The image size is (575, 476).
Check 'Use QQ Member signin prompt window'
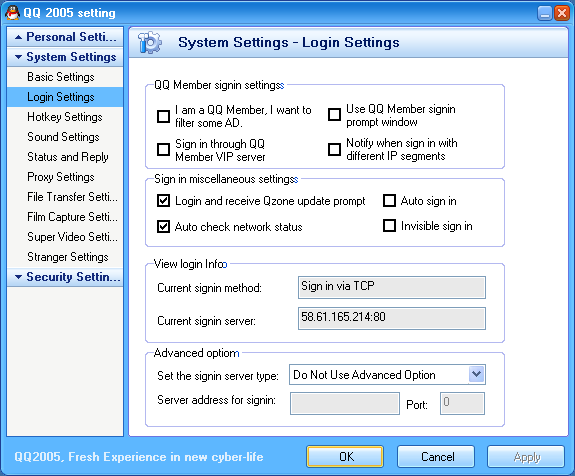[334, 114]
